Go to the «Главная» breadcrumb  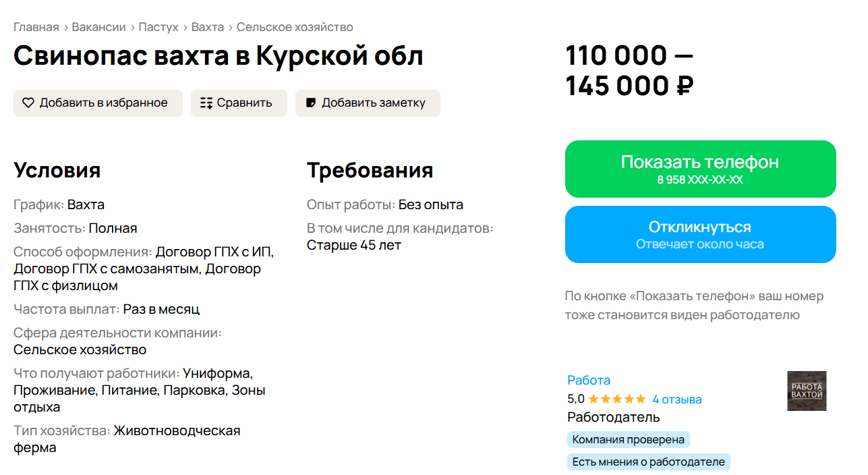36,27
